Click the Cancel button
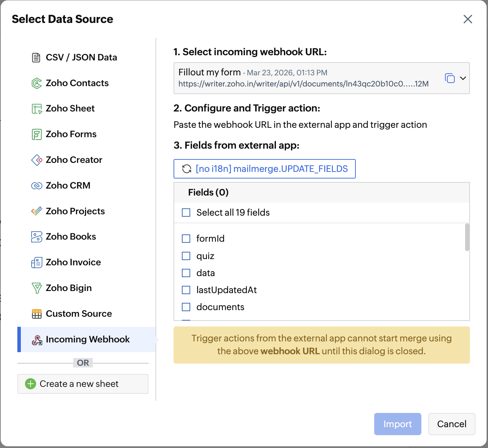 point(452,424)
